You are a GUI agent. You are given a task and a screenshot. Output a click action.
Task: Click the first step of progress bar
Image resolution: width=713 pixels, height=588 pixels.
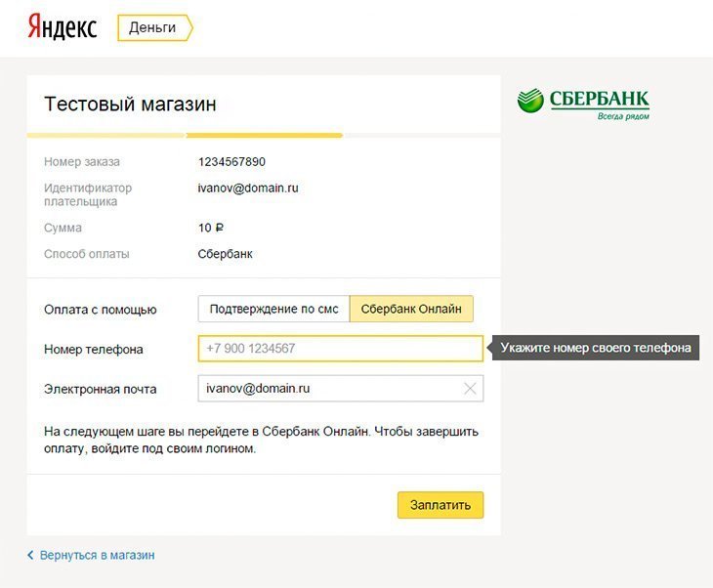coord(105,135)
